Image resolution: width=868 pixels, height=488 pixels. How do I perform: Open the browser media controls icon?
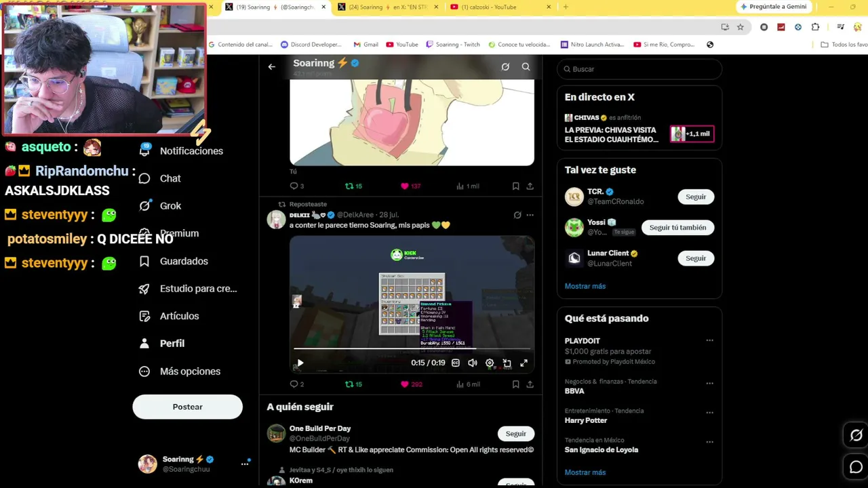point(841,27)
